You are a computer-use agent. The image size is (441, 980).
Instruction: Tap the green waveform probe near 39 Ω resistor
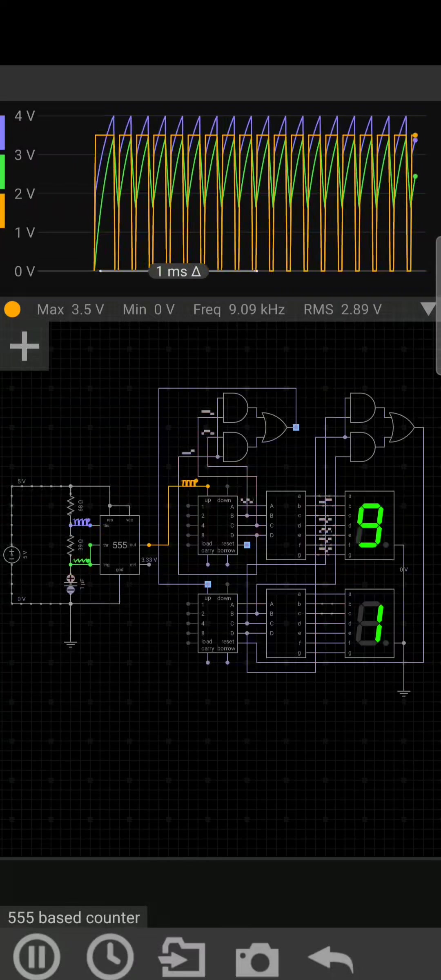tap(82, 561)
